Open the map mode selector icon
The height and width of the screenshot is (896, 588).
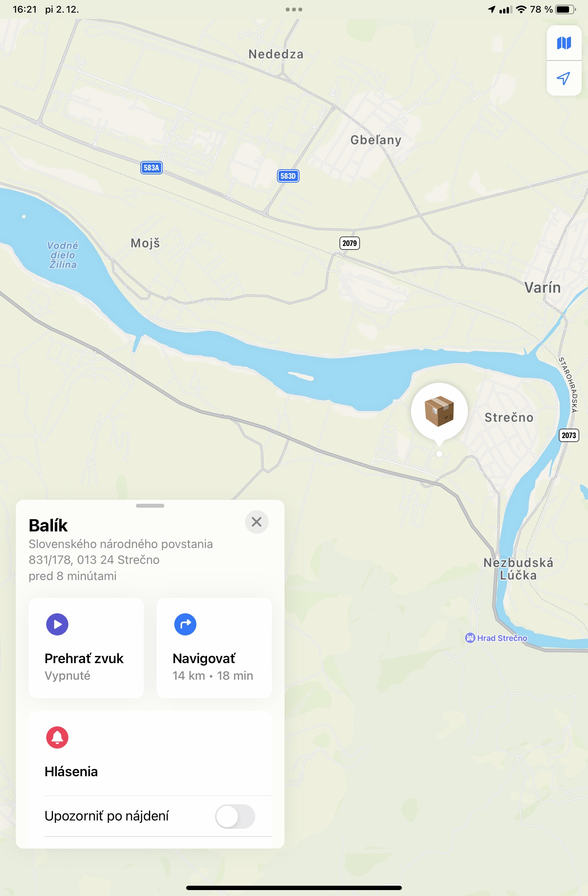pos(564,43)
